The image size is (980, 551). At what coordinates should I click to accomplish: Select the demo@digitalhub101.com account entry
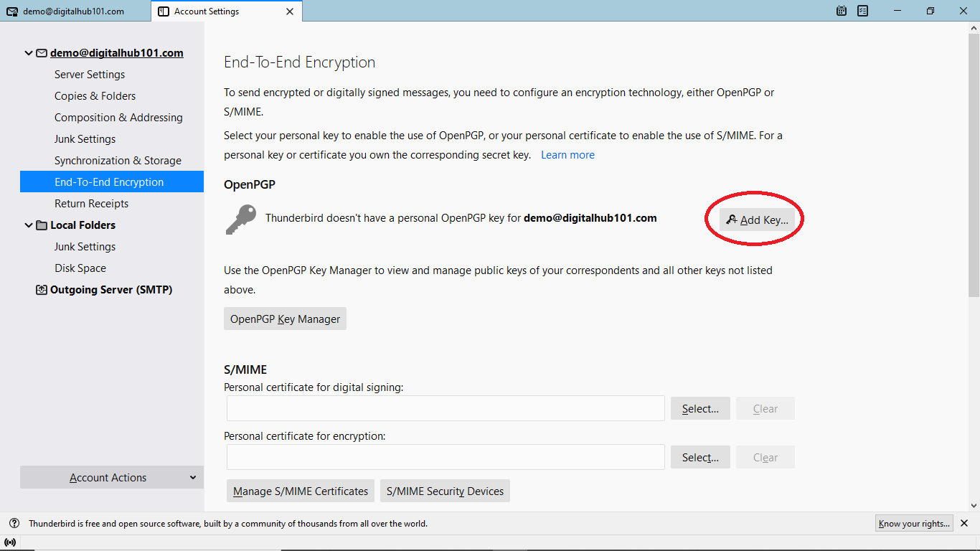point(117,53)
